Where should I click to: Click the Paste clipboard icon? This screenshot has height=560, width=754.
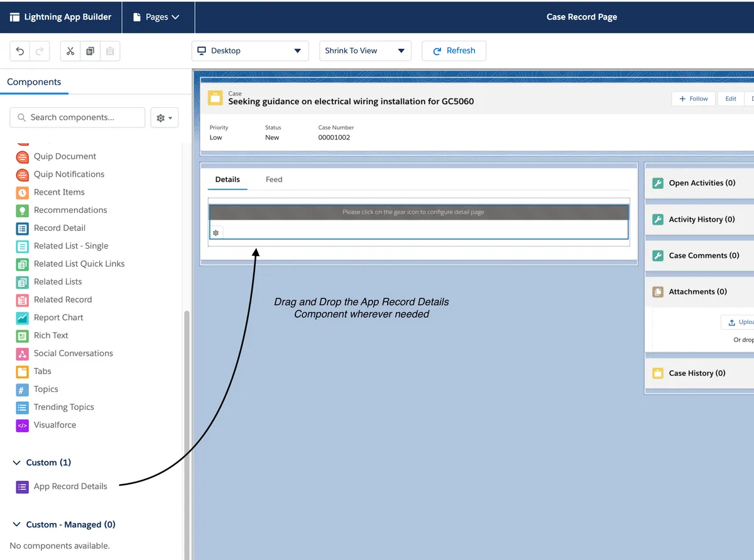(x=110, y=51)
